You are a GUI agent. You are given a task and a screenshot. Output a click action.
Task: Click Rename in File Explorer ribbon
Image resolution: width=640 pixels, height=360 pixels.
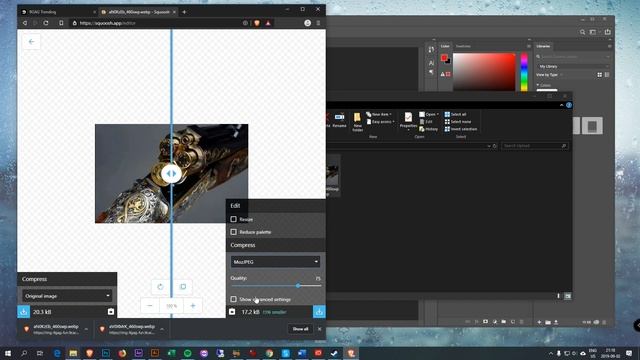tap(339, 121)
